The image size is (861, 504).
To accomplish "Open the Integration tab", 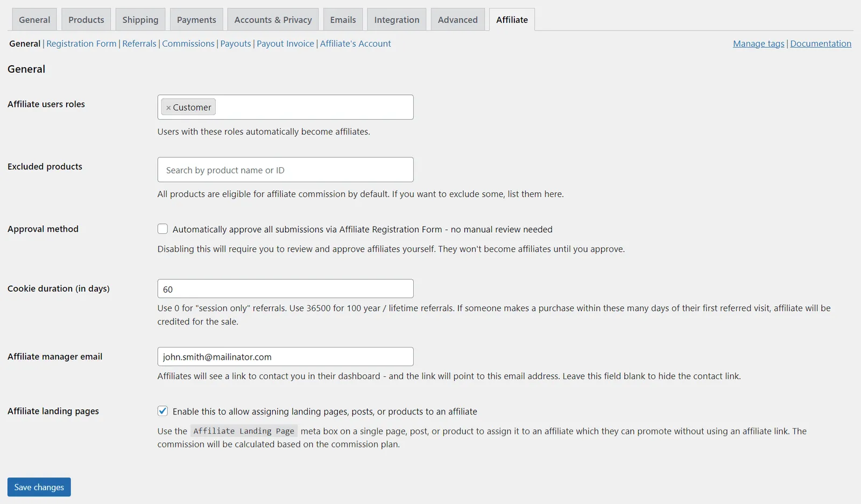I will pos(397,20).
